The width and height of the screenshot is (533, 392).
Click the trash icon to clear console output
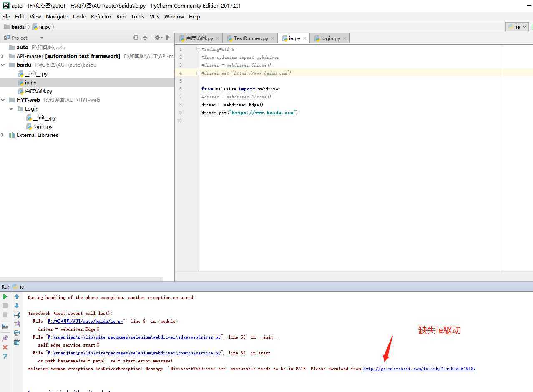pyautogui.click(x=17, y=342)
